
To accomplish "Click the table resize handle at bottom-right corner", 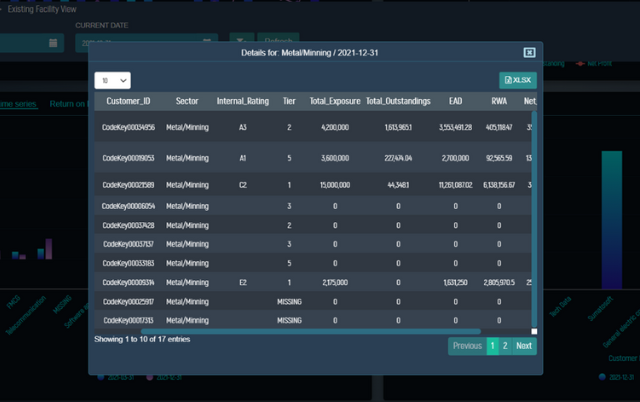I will (x=534, y=331).
